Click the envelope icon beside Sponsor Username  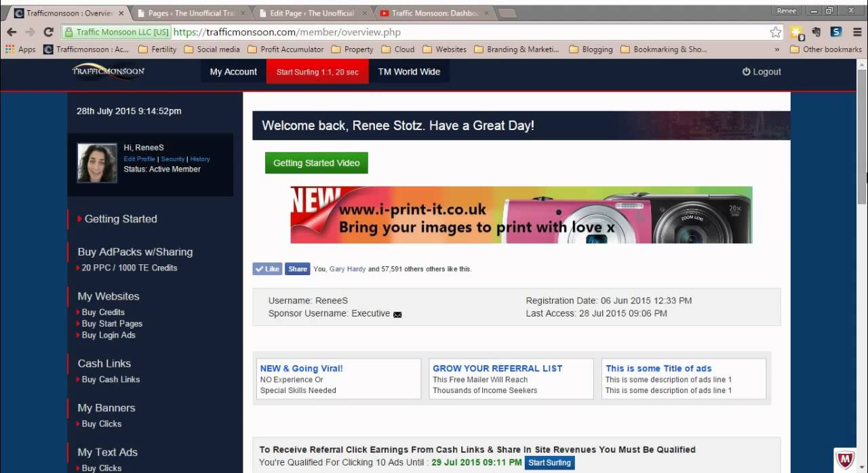tap(397, 314)
